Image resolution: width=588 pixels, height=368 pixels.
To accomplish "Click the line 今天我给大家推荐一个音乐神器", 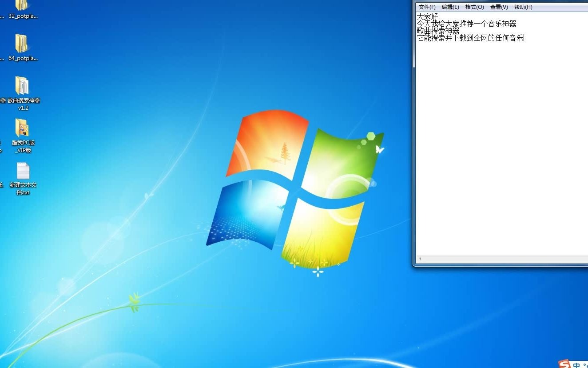I will 466,24.
